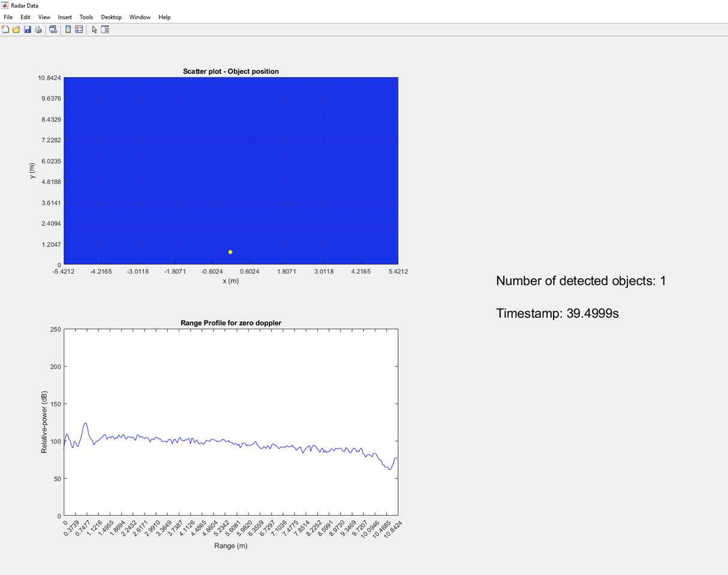Open the Insert menu
Image resolution: width=728 pixels, height=575 pixels.
point(65,17)
